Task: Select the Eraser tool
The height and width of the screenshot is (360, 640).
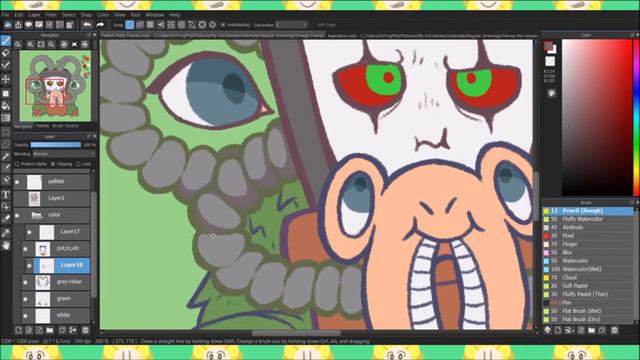Action: 6,53
